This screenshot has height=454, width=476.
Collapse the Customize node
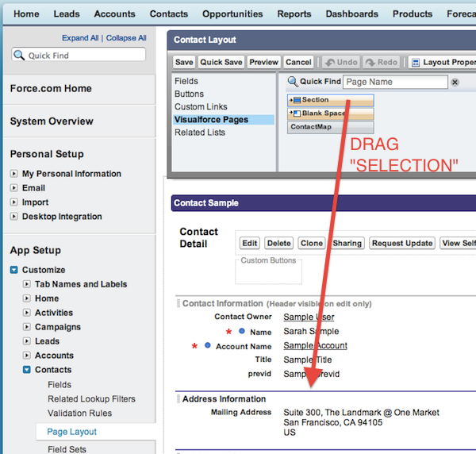(13, 270)
